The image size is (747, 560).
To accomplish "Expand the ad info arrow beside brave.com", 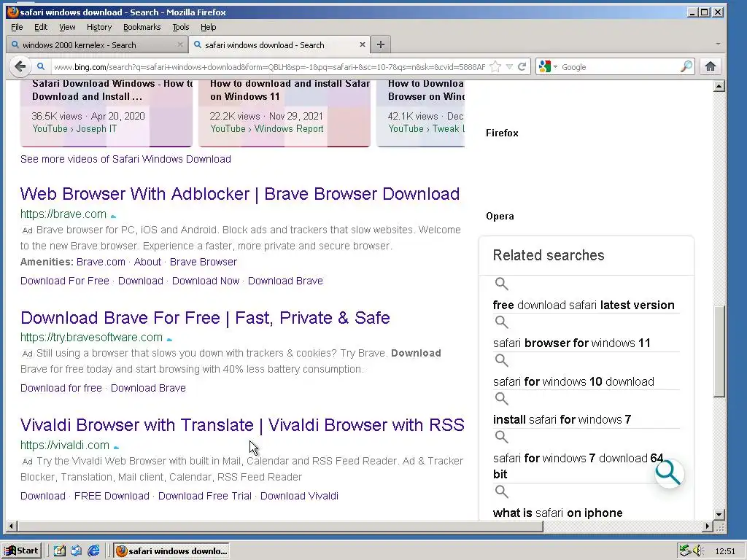I will [x=113, y=216].
